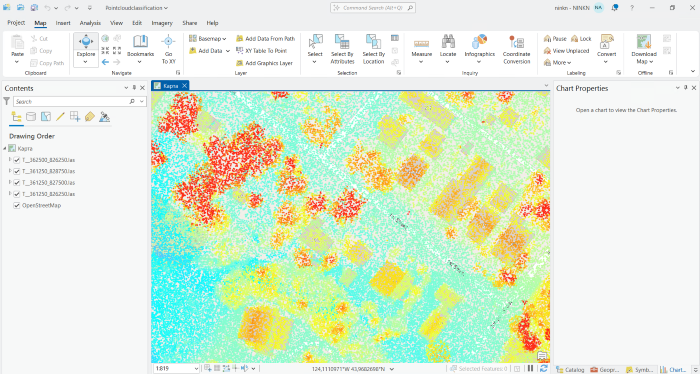700x374 pixels.
Task: Toggle visibility of T__361250_828750.las layer
Action: 17,171
